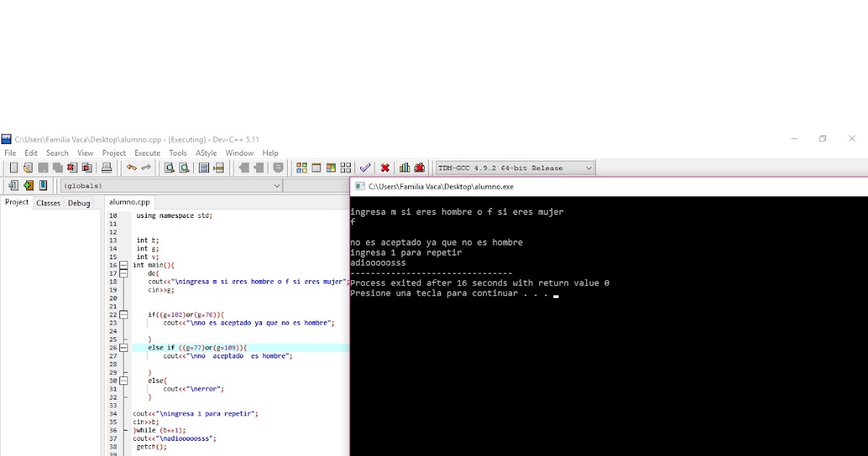Screen dimensions: 868x456
Task: Save alumno.cpp with the Save icon
Action: [x=43, y=167]
